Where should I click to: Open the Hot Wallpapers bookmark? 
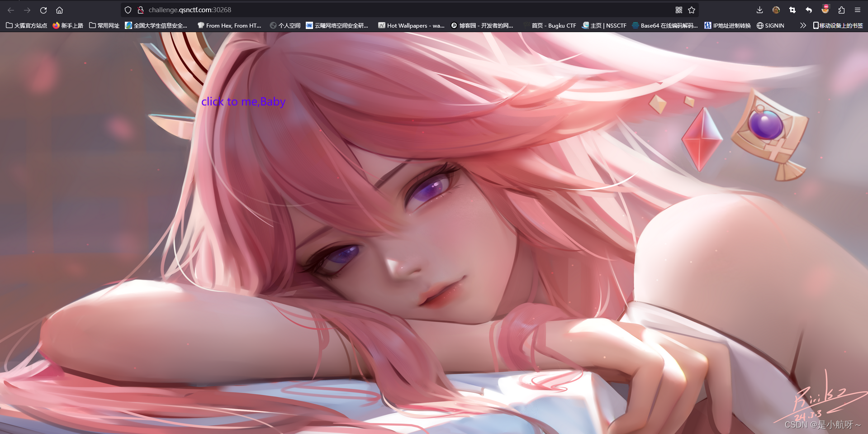tap(411, 25)
